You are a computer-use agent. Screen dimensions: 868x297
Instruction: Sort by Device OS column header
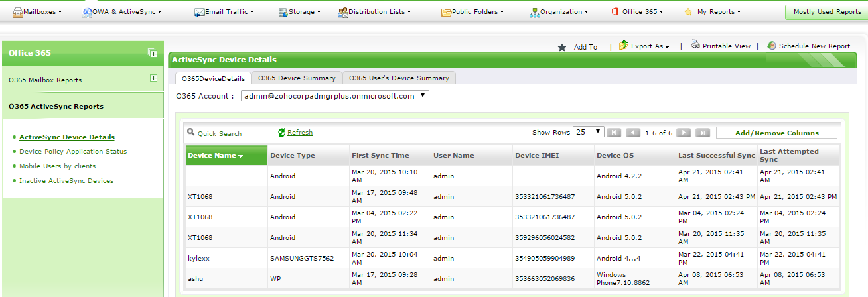[x=634, y=156]
